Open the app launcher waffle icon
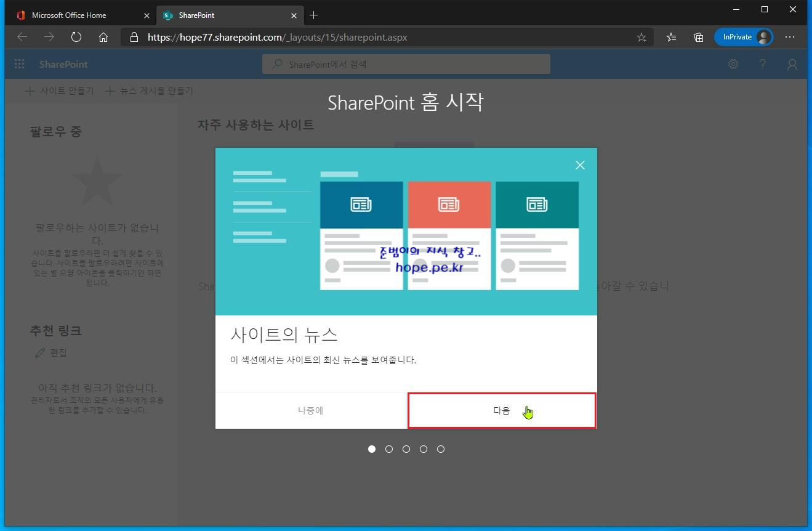The image size is (812, 531). [19, 64]
